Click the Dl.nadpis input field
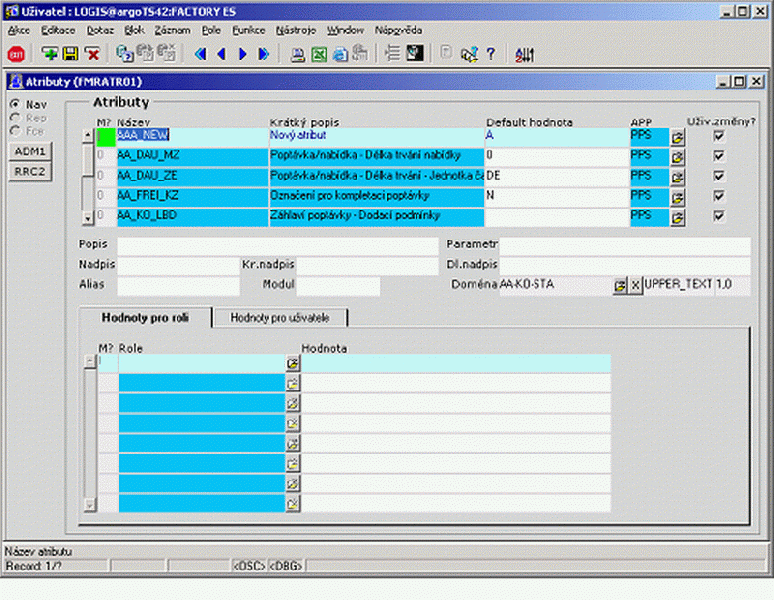Image resolution: width=774 pixels, height=600 pixels. (624, 265)
